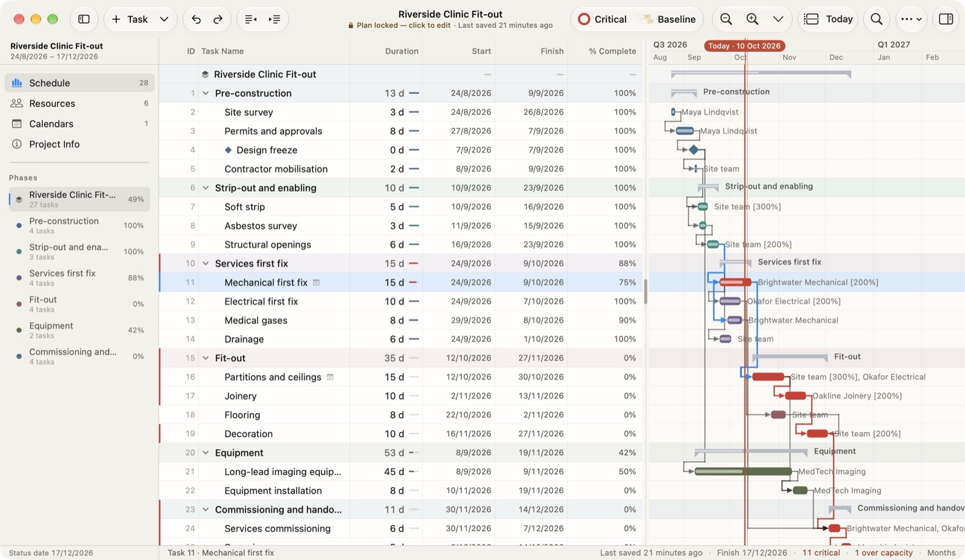Click the table vertical scrollbar handle
This screenshot has width=965, height=560.
point(645,292)
